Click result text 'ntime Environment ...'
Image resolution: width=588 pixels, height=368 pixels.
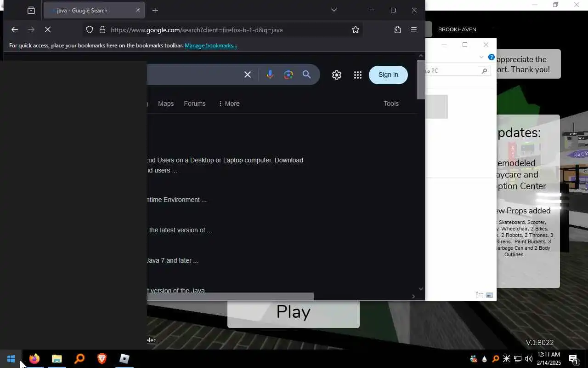[176, 200]
